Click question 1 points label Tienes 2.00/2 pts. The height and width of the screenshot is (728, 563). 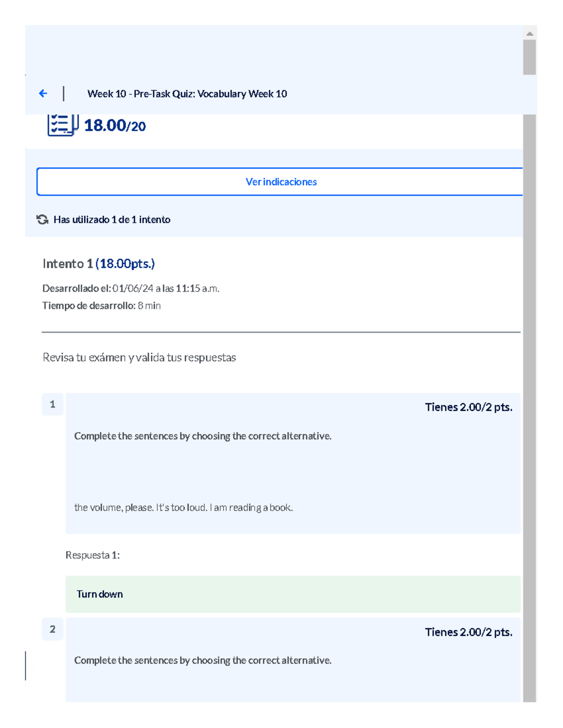(468, 407)
